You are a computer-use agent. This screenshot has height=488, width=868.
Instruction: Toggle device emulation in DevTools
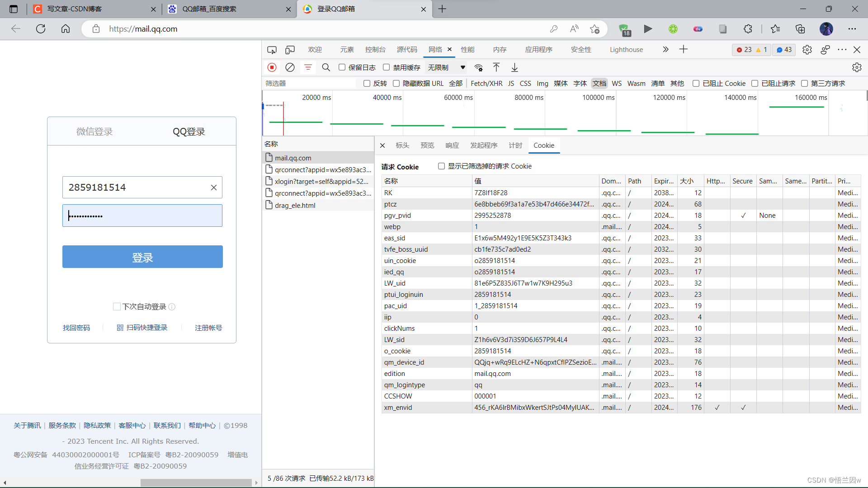click(x=290, y=50)
